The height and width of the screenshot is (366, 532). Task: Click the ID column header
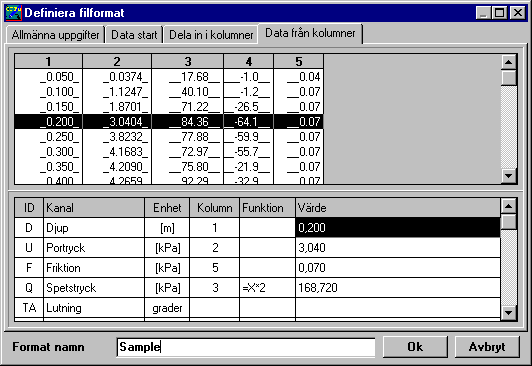pyautogui.click(x=29, y=208)
